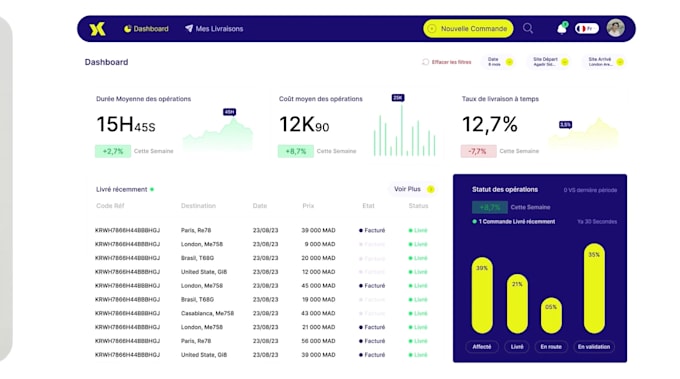This screenshot has height=379, width=680.
Task: Click Facturé status in 21 000 MAD row
Action: [x=372, y=327]
